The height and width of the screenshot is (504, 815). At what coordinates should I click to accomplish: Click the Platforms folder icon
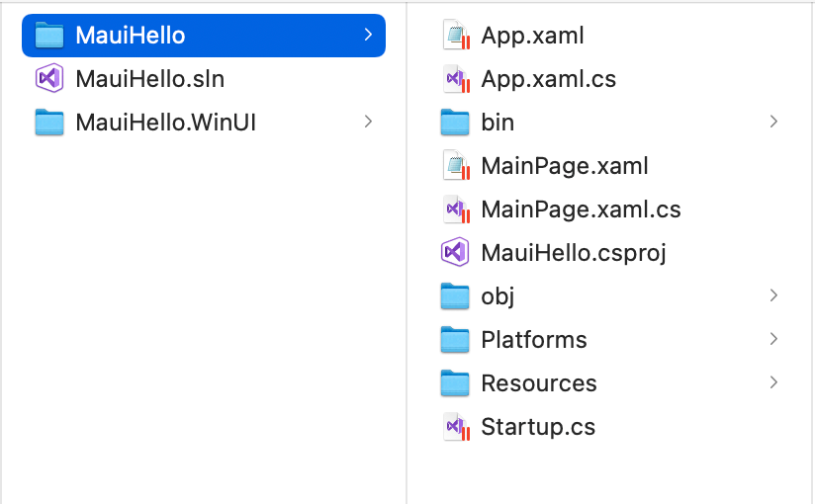point(455,339)
